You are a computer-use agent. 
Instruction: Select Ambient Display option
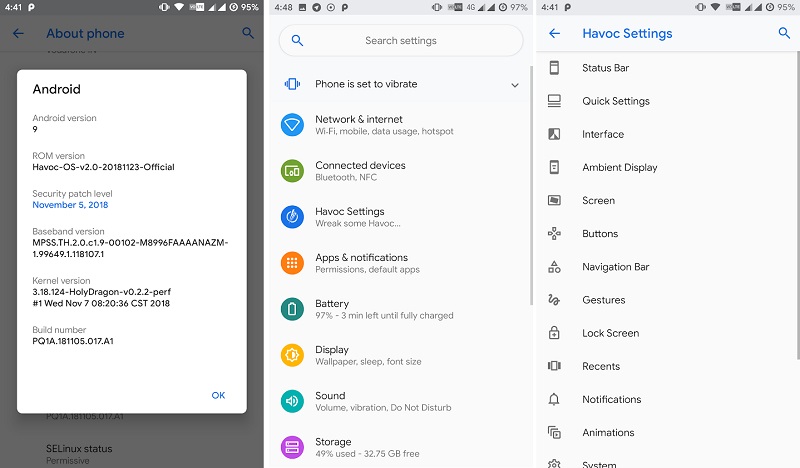click(668, 167)
